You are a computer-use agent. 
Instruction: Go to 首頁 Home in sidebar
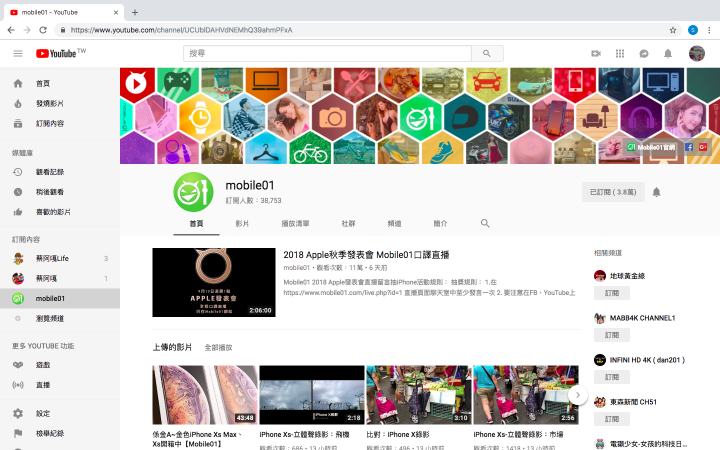pos(60,84)
